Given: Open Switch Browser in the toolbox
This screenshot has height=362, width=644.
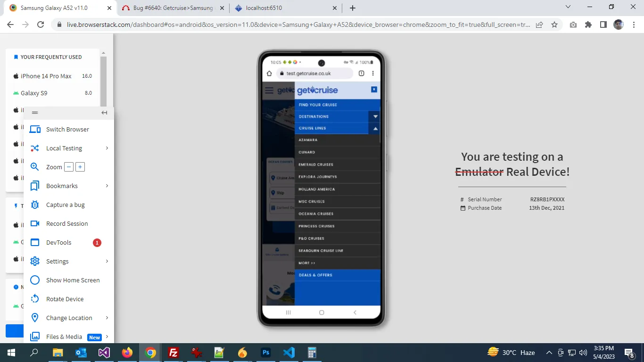Looking at the screenshot, I should pos(68,129).
